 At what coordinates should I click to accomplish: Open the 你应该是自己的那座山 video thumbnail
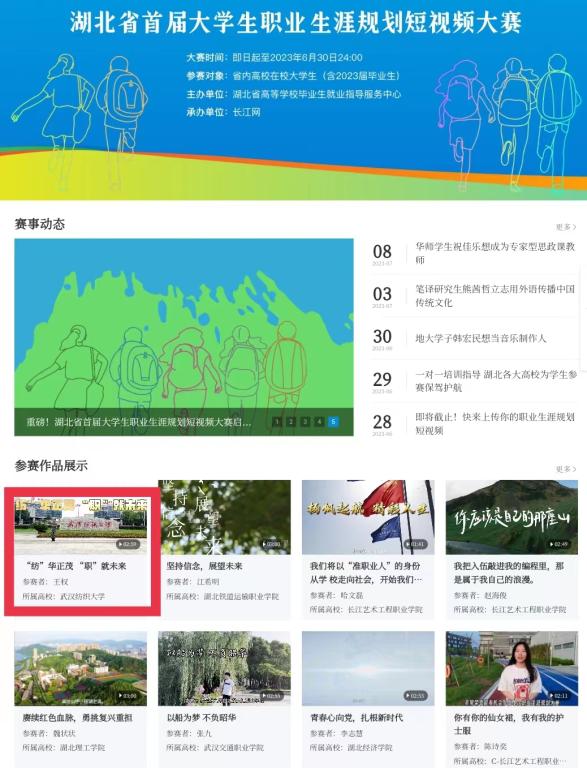[x=512, y=517]
